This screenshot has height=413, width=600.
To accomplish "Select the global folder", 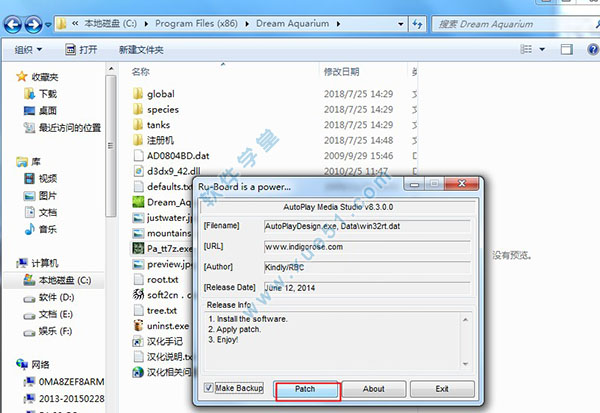I will [153, 94].
